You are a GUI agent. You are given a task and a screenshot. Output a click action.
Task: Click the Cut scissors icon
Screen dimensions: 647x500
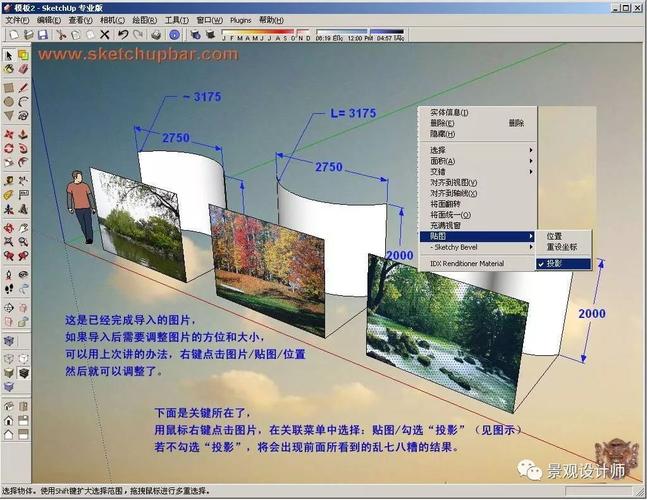(61, 35)
